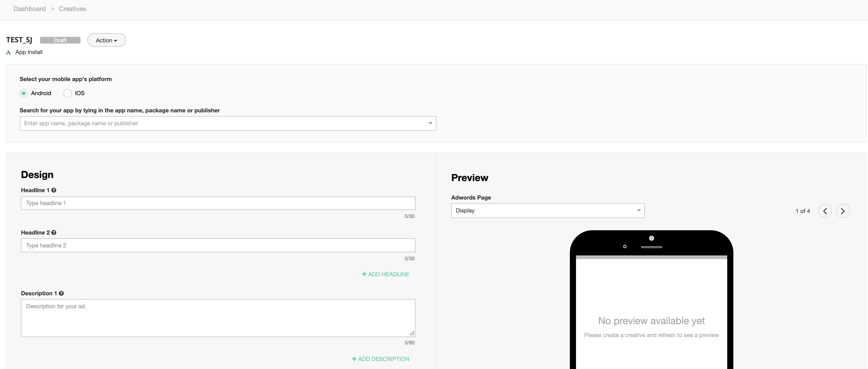Viewport: 868px width, 369px height.
Task: Go to the next preview page
Action: point(842,211)
